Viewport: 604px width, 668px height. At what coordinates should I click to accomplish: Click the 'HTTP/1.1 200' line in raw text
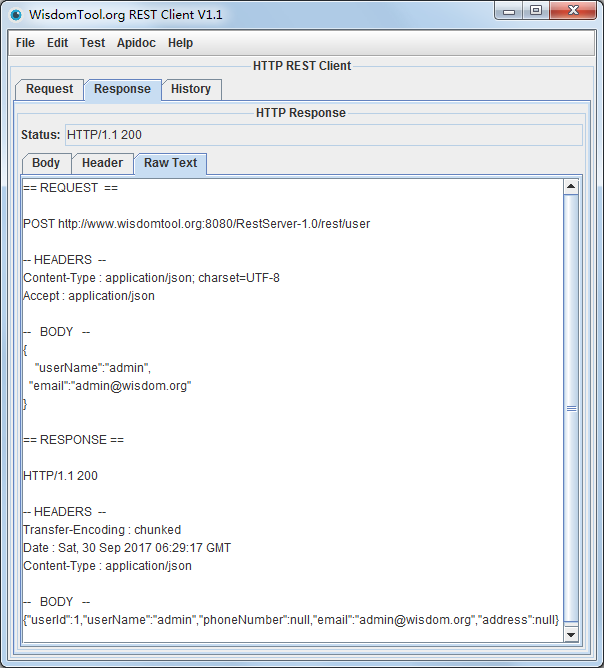click(60, 476)
